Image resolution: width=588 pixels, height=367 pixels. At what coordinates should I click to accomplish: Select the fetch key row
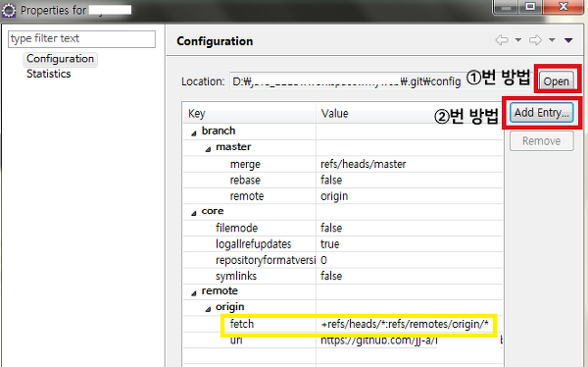click(x=242, y=324)
